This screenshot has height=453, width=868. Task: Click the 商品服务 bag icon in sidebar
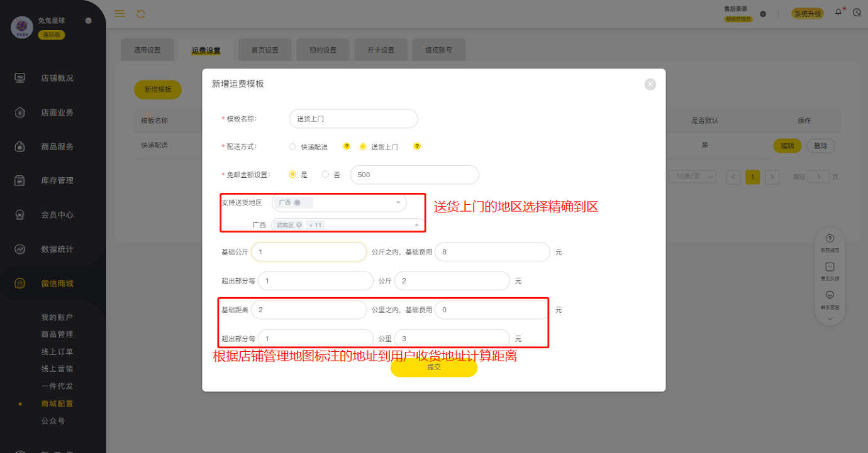[20, 146]
